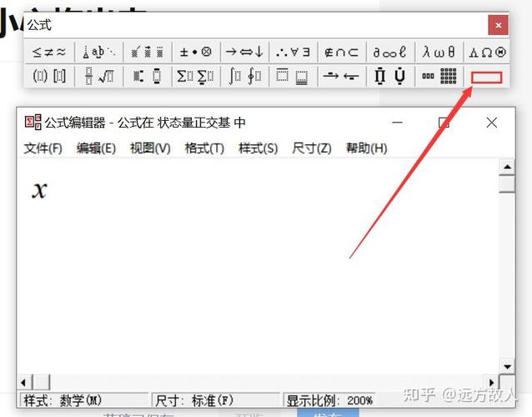Click the horizontal scrollbar left arrow
532x417 pixels.
[x=24, y=382]
